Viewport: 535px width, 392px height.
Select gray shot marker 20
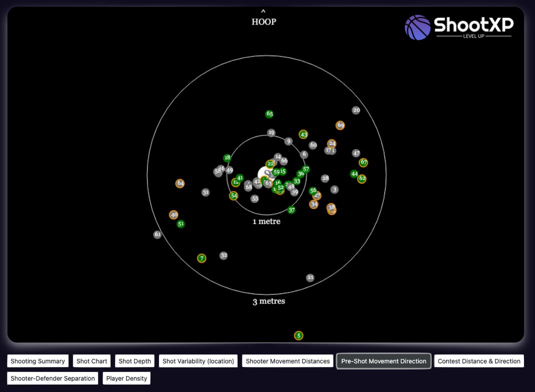(356, 110)
